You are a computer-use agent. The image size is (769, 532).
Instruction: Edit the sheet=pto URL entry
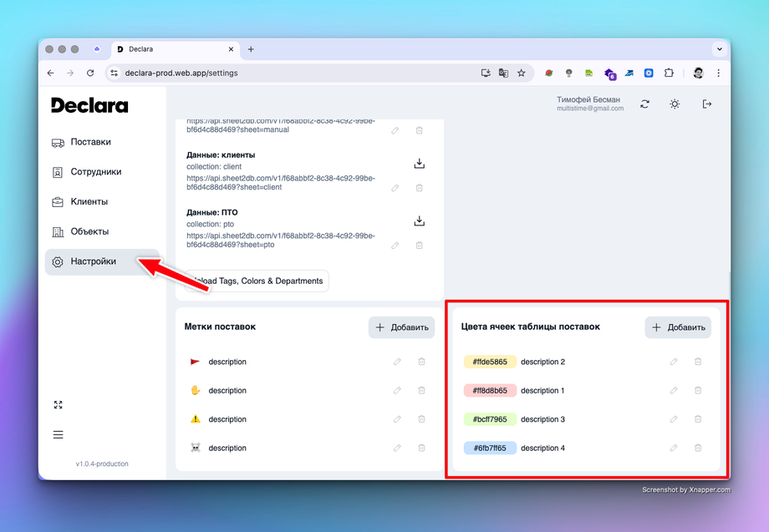[395, 245]
